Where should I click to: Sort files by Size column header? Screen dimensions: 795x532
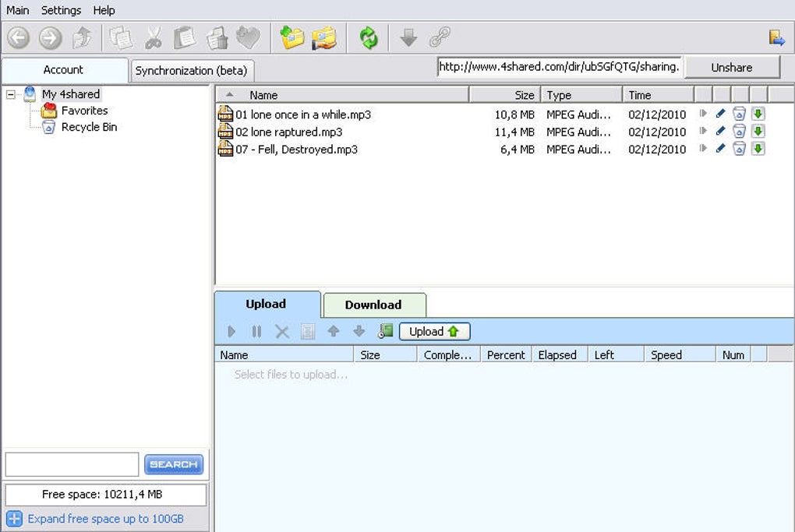point(505,95)
